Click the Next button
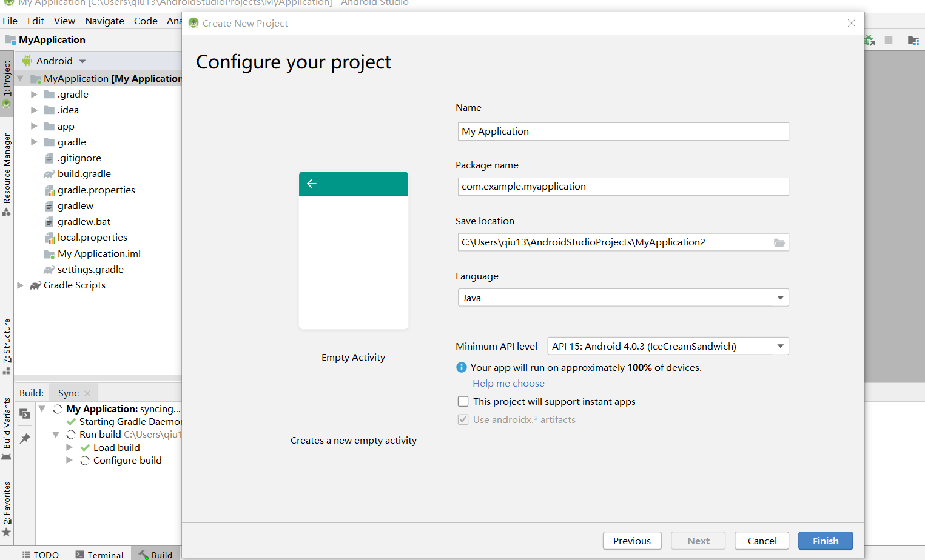 [x=698, y=541]
